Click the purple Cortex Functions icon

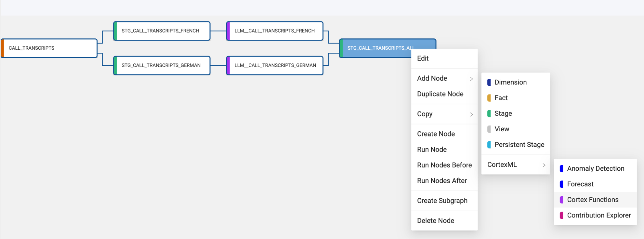click(x=562, y=200)
